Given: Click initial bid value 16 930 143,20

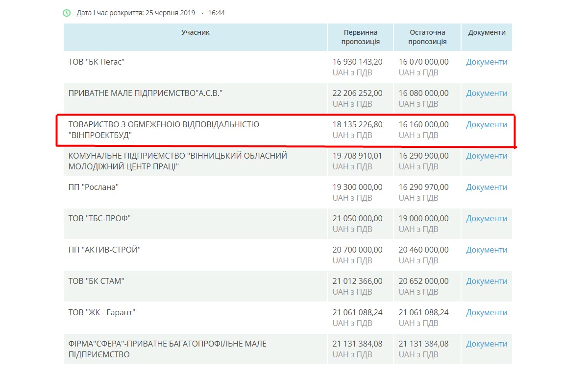Looking at the screenshot, I should point(358,62).
